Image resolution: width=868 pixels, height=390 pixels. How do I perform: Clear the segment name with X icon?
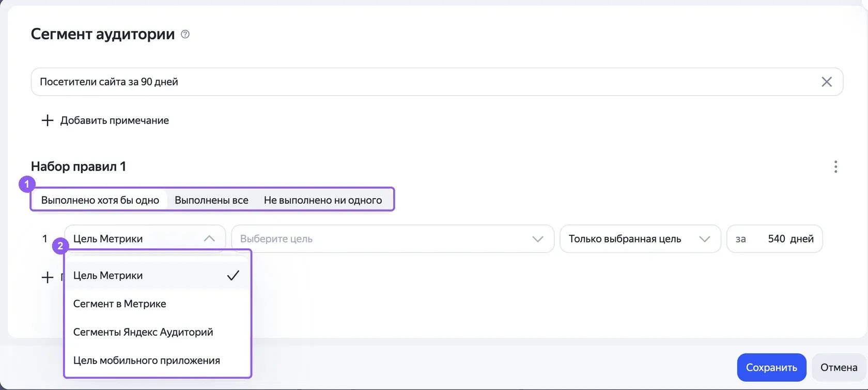point(827,82)
